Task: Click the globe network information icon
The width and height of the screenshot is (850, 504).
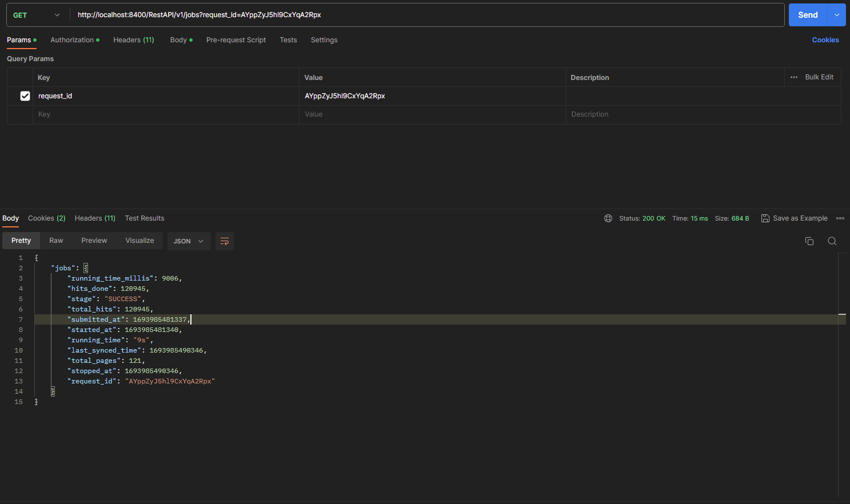Action: tap(608, 218)
